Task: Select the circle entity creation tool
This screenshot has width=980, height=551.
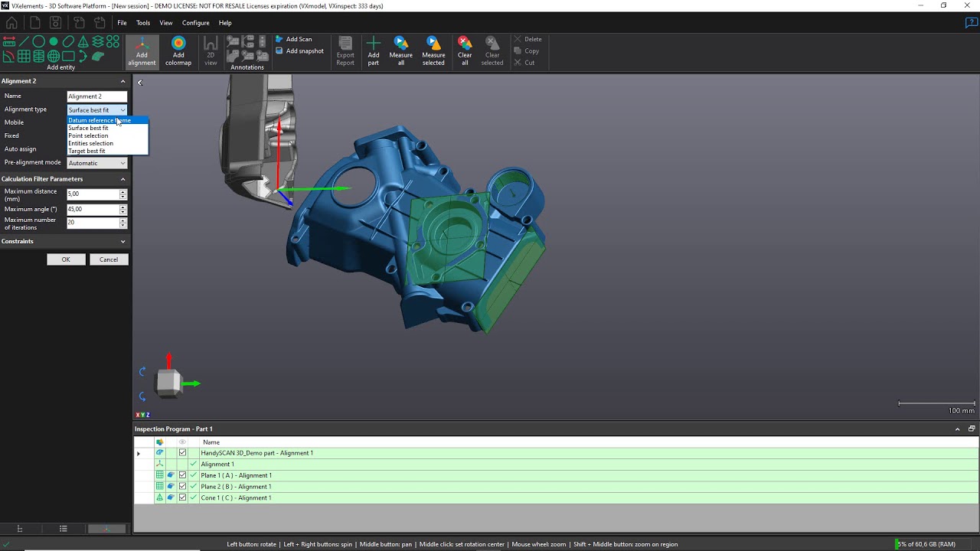Action: (x=38, y=41)
